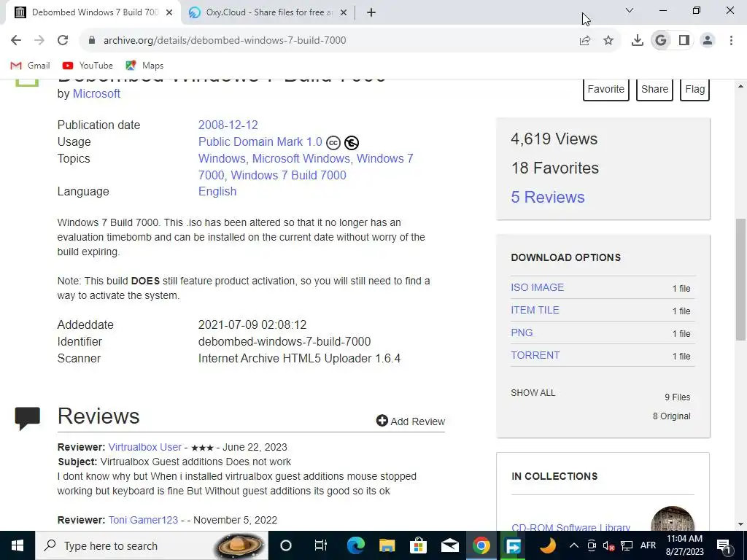Go back to the previous page
Screen dimensions: 747x560
pos(16,40)
